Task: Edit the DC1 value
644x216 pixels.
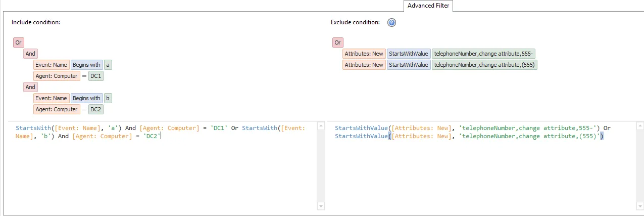Action: [96, 76]
